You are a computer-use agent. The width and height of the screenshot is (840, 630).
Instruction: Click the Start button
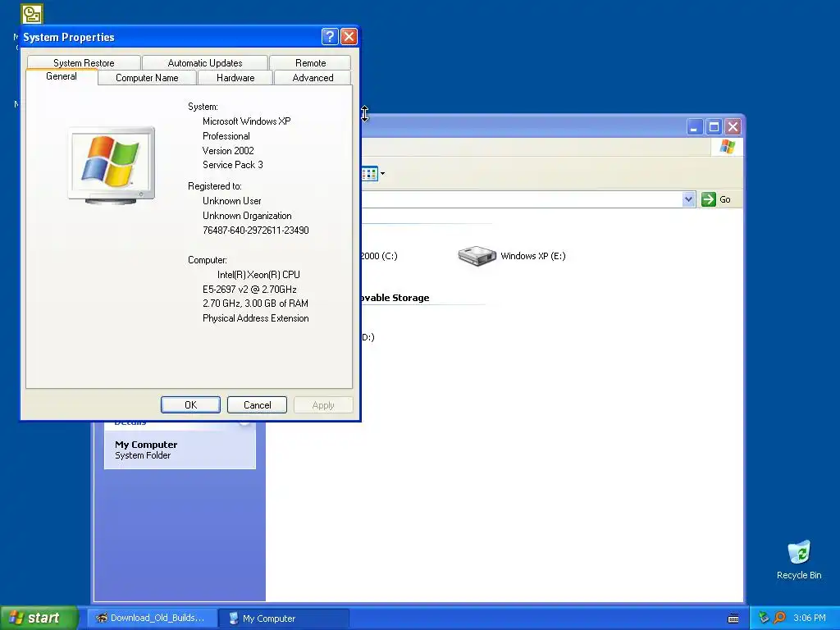pos(39,618)
